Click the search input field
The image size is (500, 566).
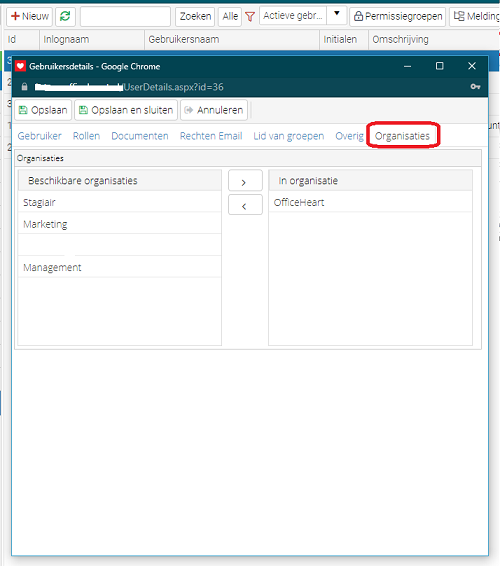pos(125,16)
